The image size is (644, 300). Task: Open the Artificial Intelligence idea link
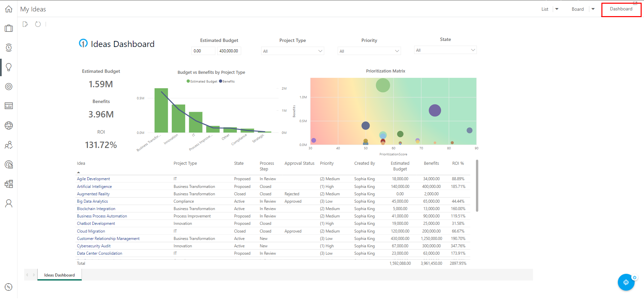[94, 187]
